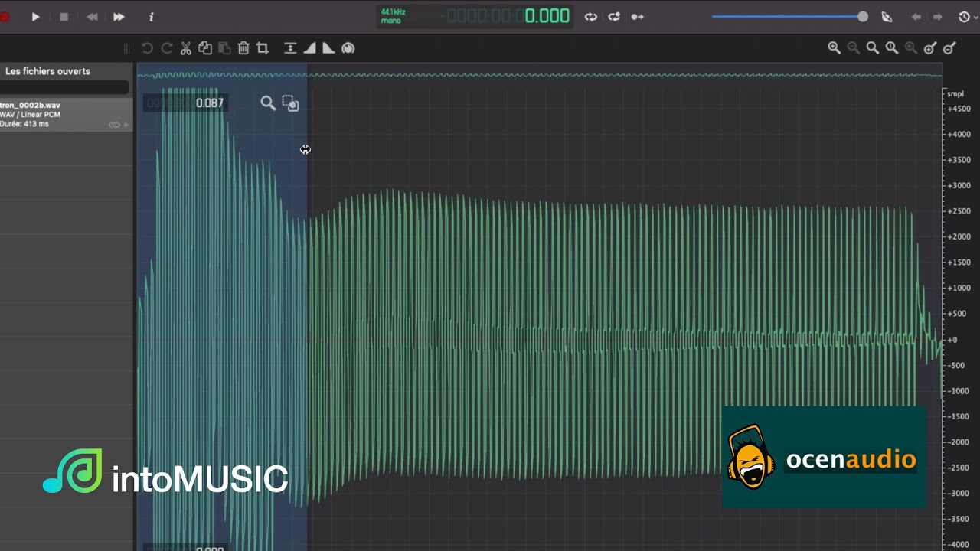Click the Rewind double-arrow button
Viewport: 980px width, 551px height.
[92, 17]
